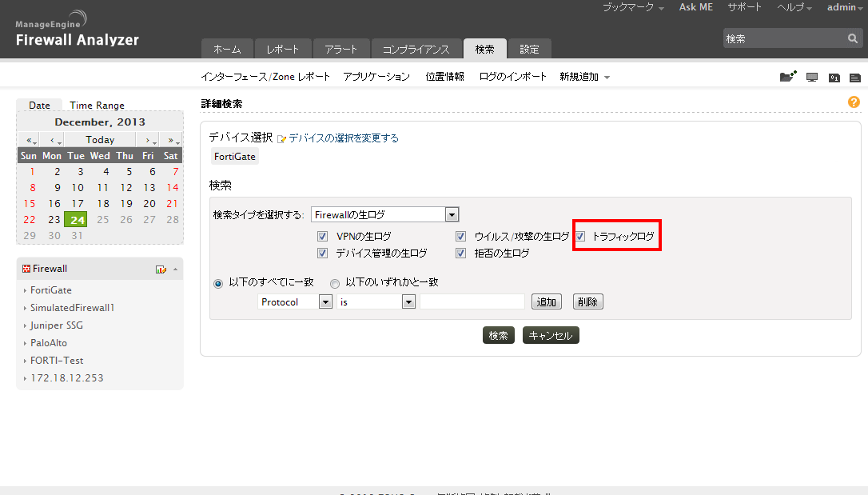Toggle the VPNの生ログ checkbox
The image size is (868, 495).
click(x=322, y=237)
